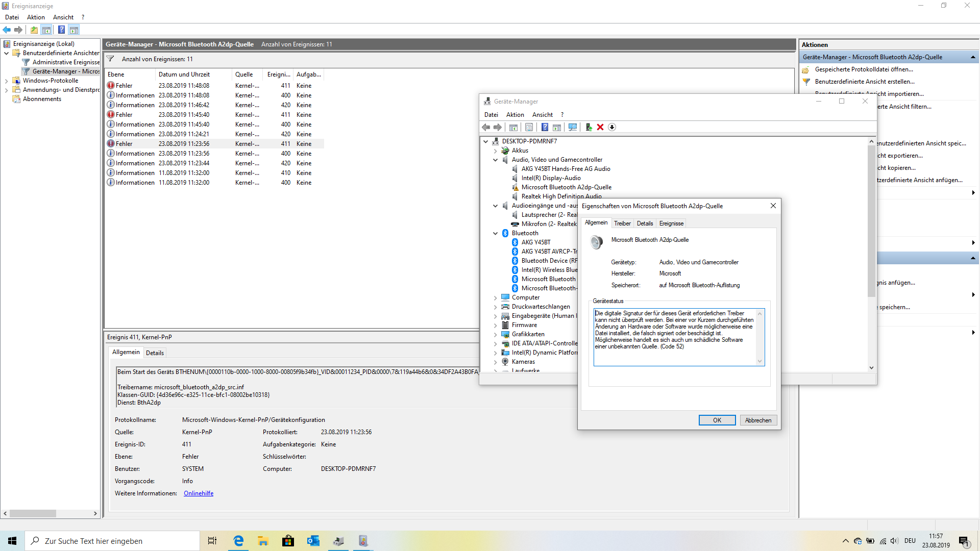Click Gespeicherte Protokolldatei öffnen action
Screen dimensions: 980x551
(864, 69)
